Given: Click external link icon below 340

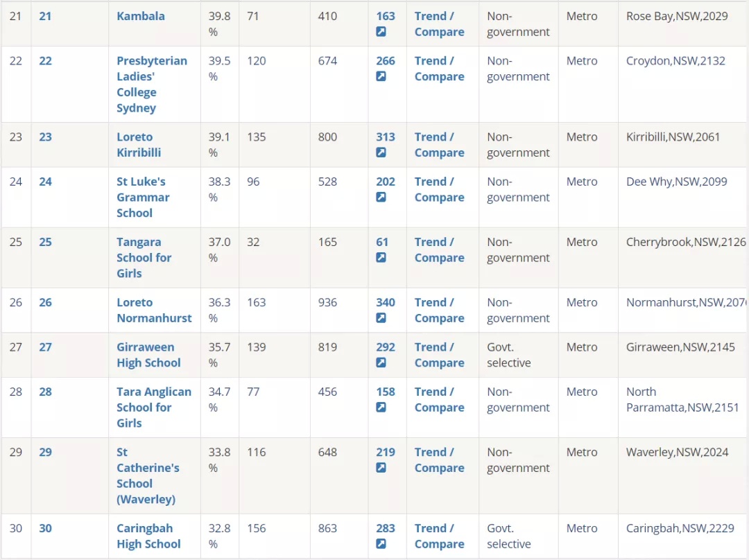Looking at the screenshot, I should [x=381, y=318].
